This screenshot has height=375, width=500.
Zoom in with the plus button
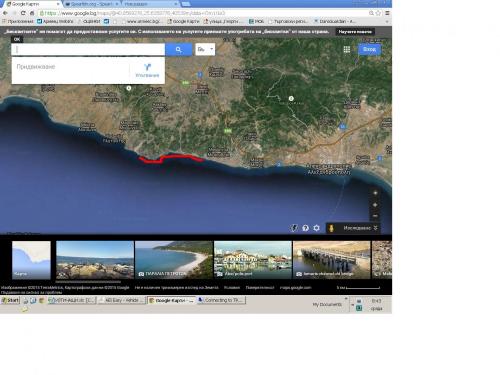[375, 205]
